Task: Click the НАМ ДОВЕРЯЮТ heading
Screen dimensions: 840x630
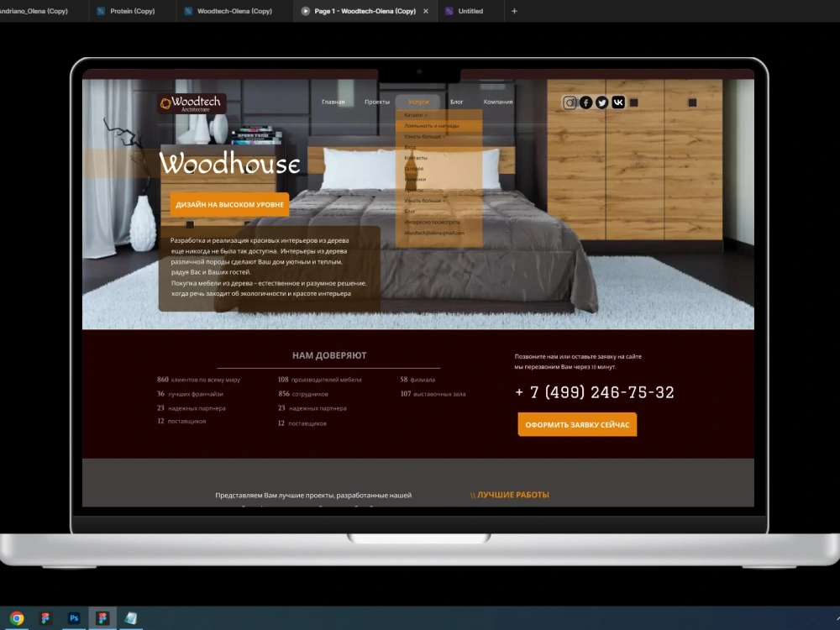Action: coord(329,355)
